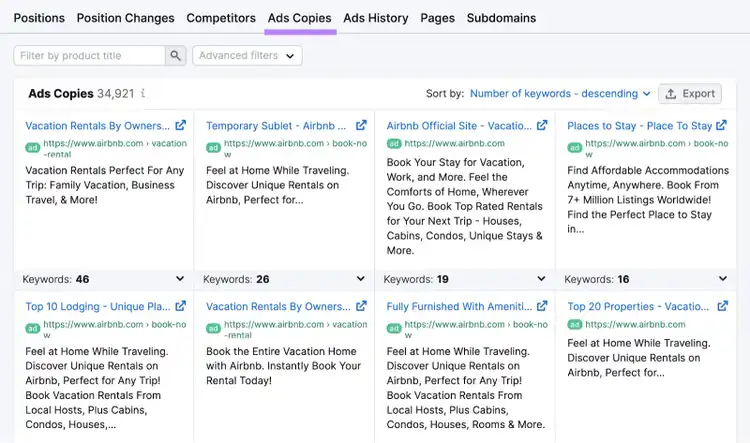The image size is (750, 443).
Task: Click the Top 10 Lodging ad title
Action: (98, 307)
